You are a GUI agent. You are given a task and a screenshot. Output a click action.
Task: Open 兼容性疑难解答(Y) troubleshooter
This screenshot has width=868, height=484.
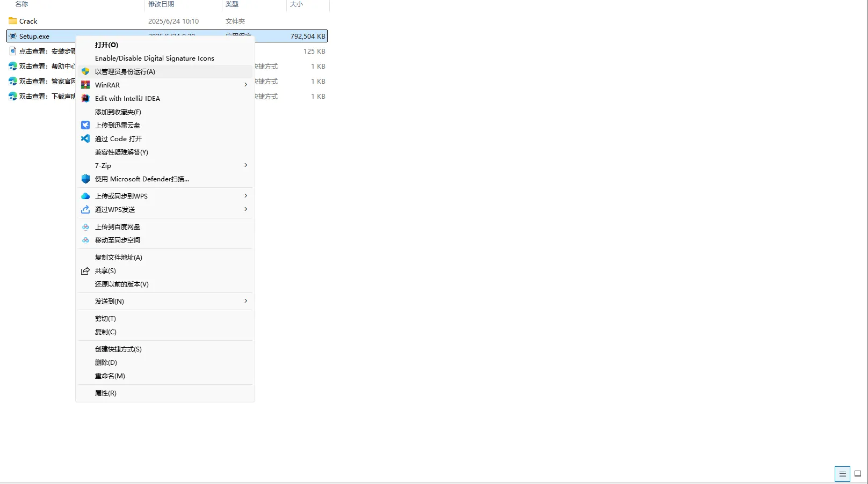(x=165, y=152)
